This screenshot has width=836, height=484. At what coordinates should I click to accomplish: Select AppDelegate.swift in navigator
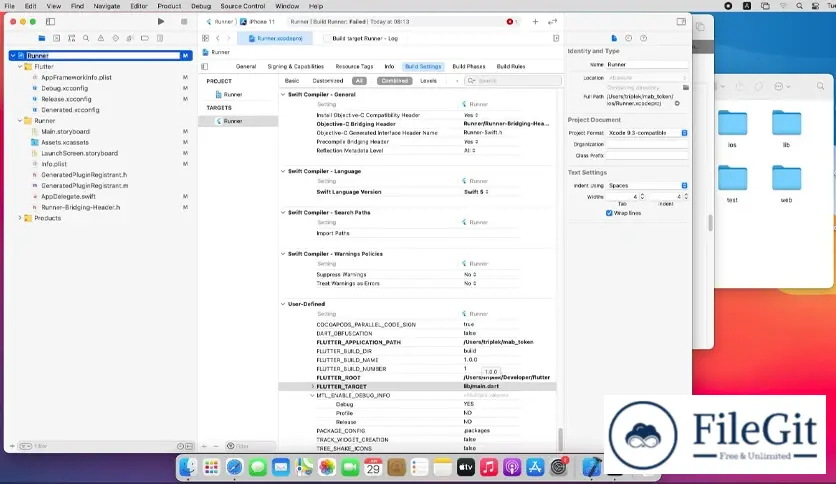[68, 197]
